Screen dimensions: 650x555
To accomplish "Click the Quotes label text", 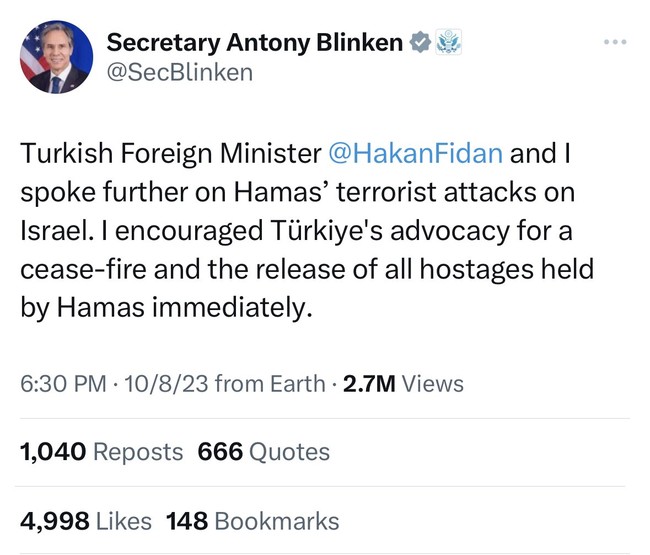I will tap(289, 452).
